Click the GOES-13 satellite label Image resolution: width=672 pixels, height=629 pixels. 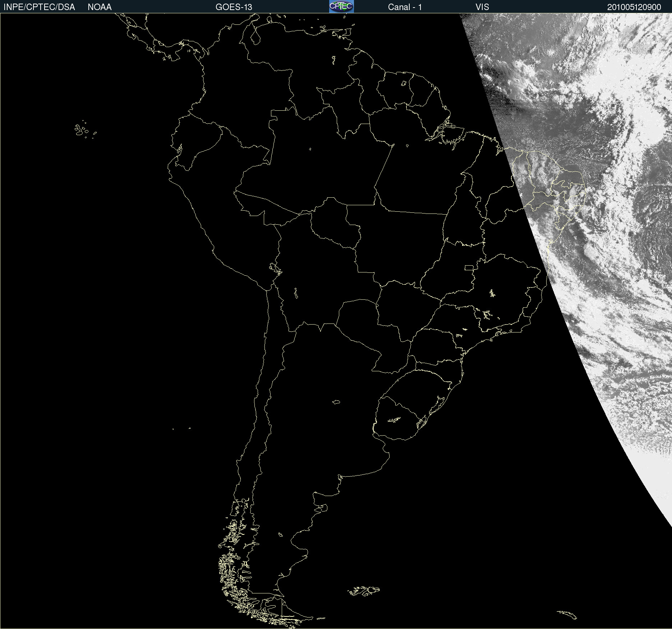[x=234, y=7]
